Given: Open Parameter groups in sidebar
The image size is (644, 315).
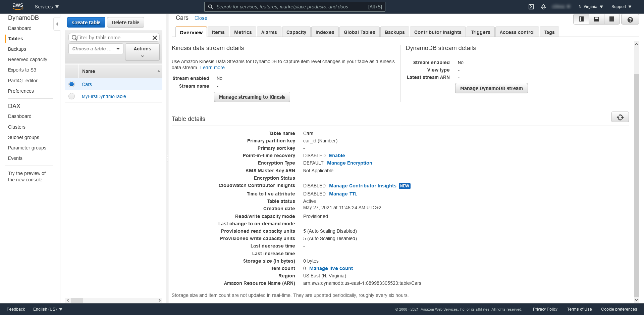Looking at the screenshot, I should (27, 148).
